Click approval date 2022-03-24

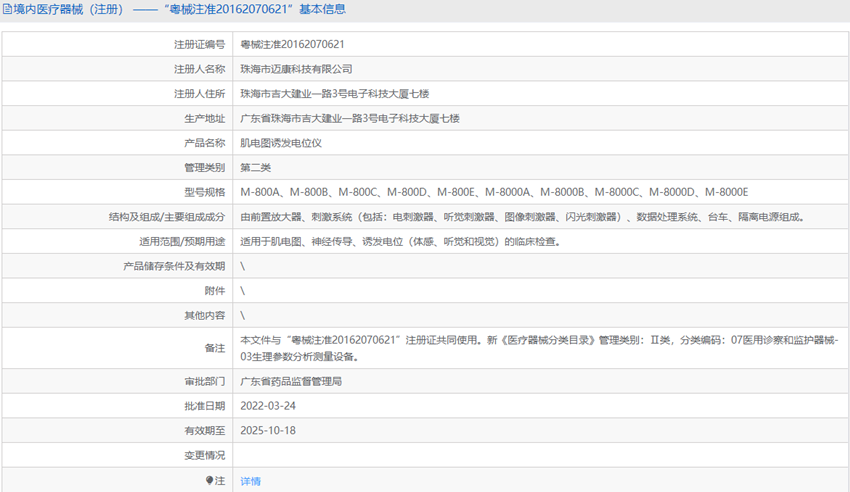pos(268,406)
